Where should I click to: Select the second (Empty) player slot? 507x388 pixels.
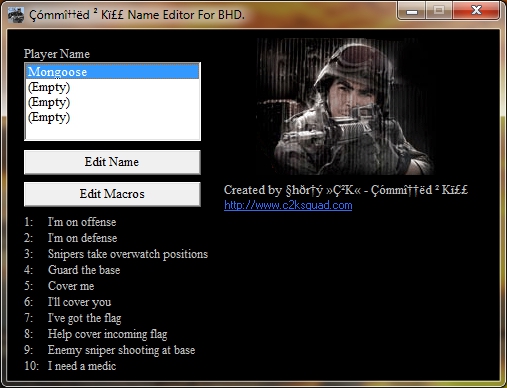point(113,102)
